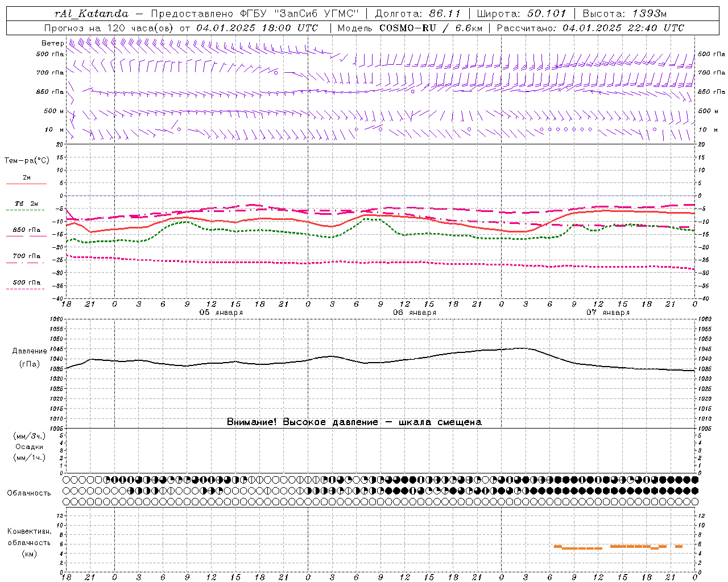This screenshot has height=582, width=728.
Task: Click the 'Тем-ра(°C)' temperature axis title
Action: [27, 161]
